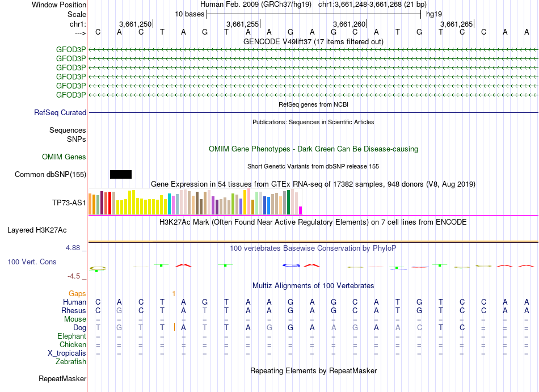539x392 pixels.
Task: Click the chr1:3,661,248-3,661,268 (21 bp) position text
Action: tap(372, 5)
